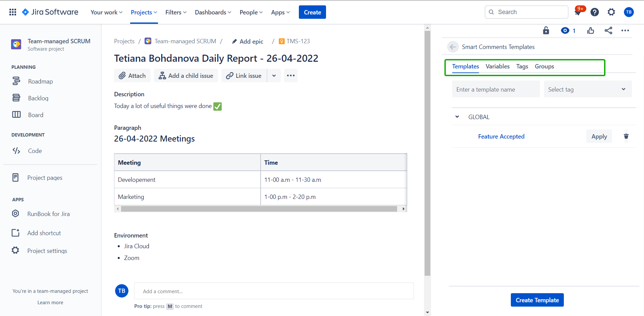The width and height of the screenshot is (644, 316).
Task: Apply the Feature Accepted template
Action: tap(599, 136)
